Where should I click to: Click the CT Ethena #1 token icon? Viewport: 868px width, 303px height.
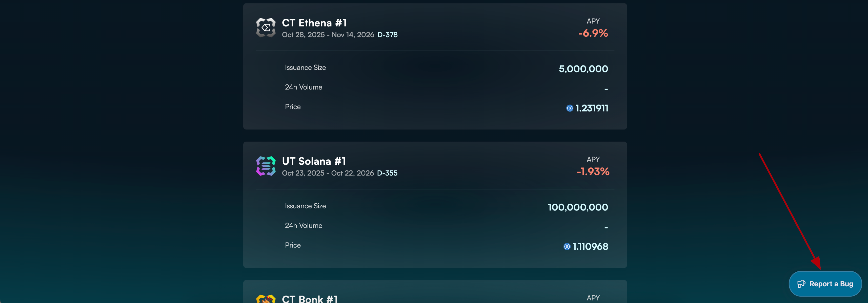coord(266,28)
